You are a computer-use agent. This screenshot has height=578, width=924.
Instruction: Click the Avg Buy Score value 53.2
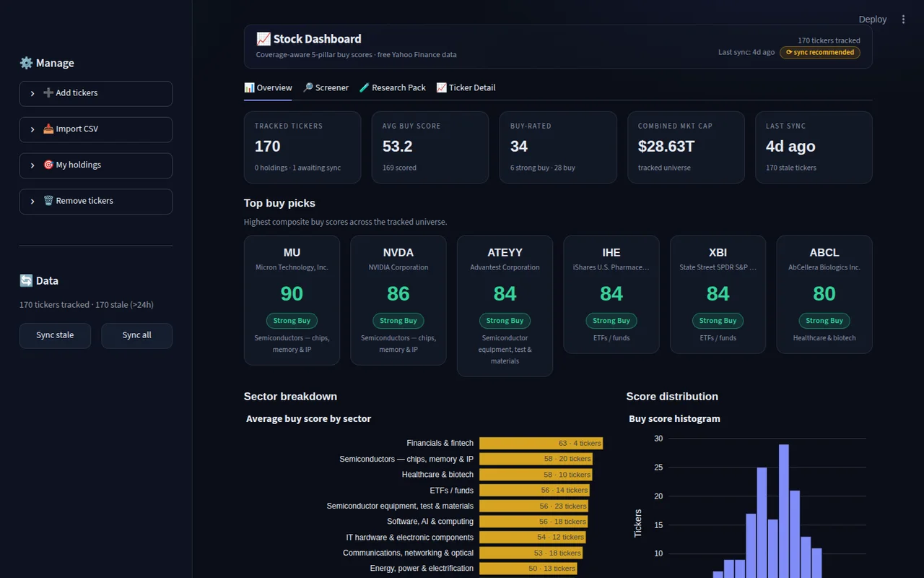click(x=397, y=146)
